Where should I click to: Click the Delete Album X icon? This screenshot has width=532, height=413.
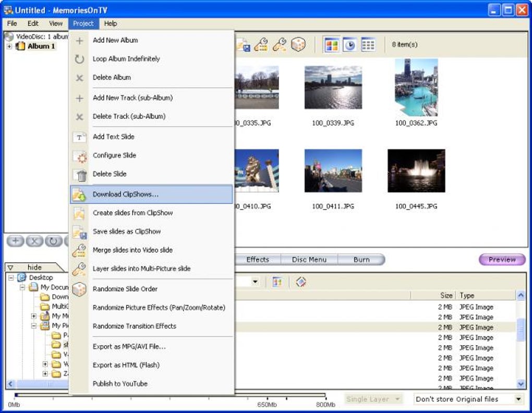[79, 78]
